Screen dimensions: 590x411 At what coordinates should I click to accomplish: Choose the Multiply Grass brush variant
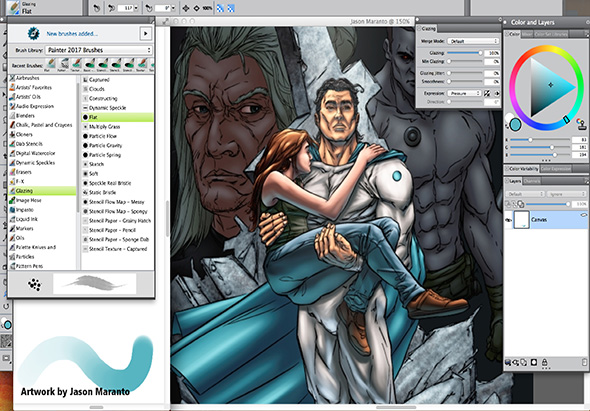click(117, 127)
